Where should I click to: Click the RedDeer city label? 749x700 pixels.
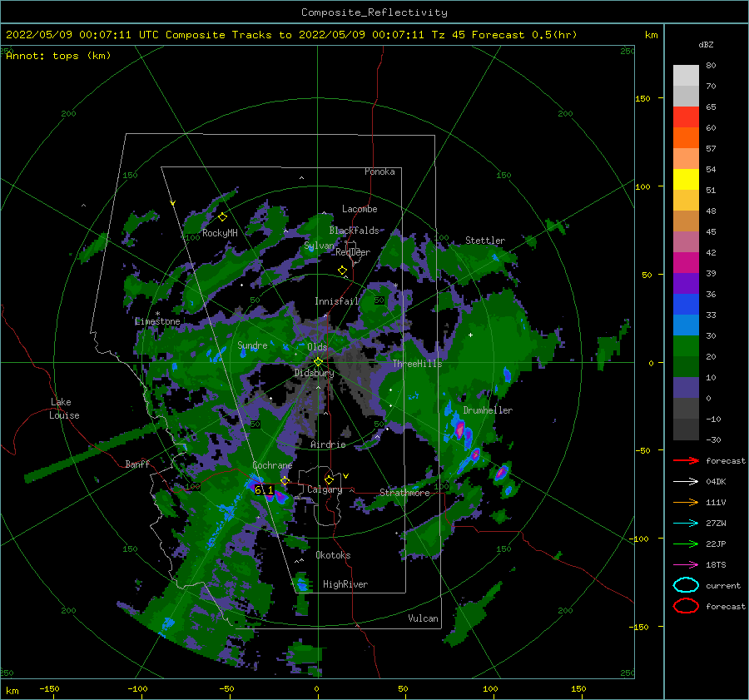pyautogui.click(x=353, y=252)
